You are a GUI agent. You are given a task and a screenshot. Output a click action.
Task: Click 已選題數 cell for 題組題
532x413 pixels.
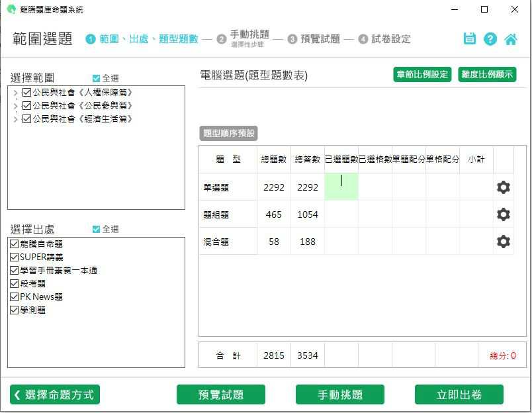pos(341,214)
